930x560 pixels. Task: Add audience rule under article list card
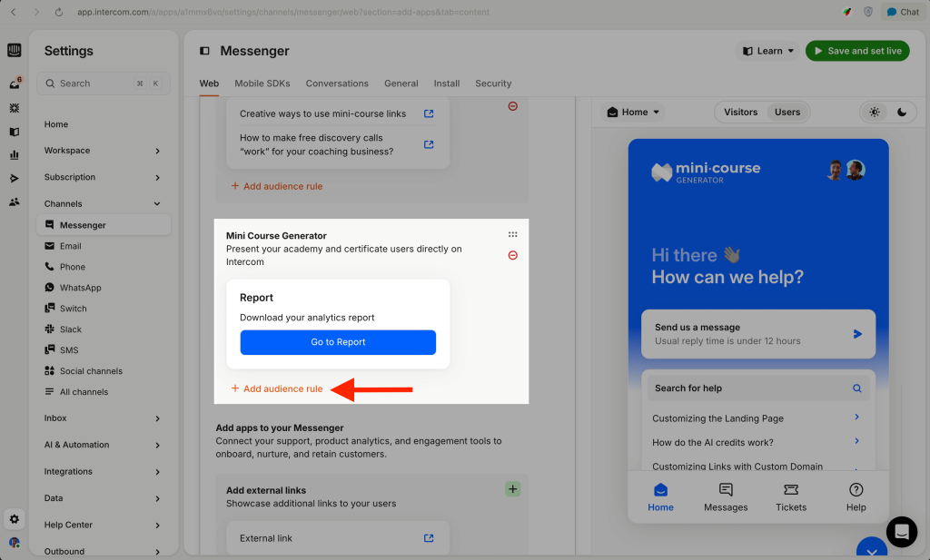(x=277, y=186)
